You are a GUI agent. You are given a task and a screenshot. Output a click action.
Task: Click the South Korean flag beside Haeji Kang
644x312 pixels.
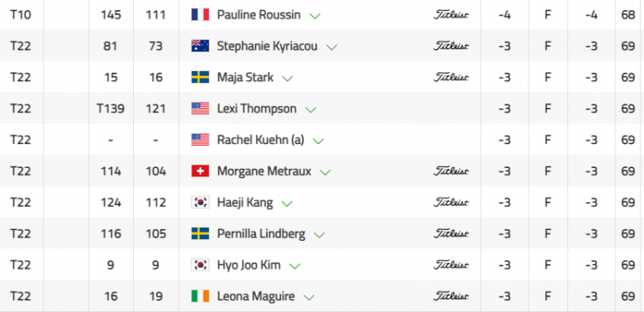200,202
